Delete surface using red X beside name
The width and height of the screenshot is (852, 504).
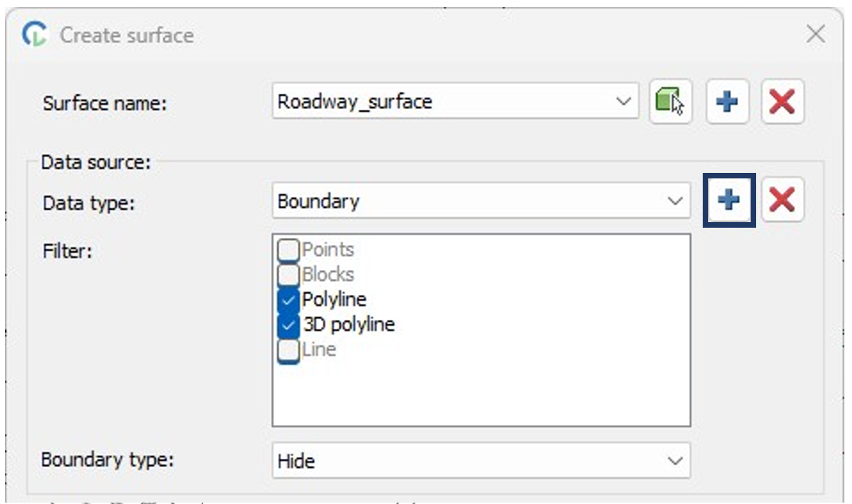783,102
